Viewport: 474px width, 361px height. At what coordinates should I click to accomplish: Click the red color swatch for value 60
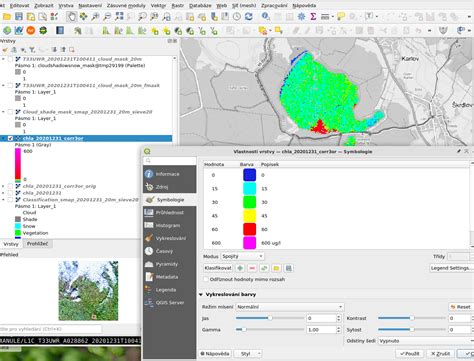[250, 229]
